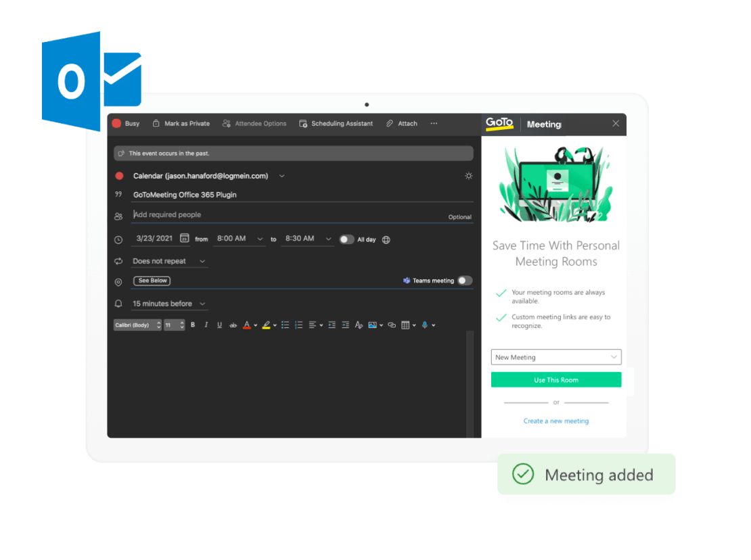Click the Create a new meeting link

(555, 421)
